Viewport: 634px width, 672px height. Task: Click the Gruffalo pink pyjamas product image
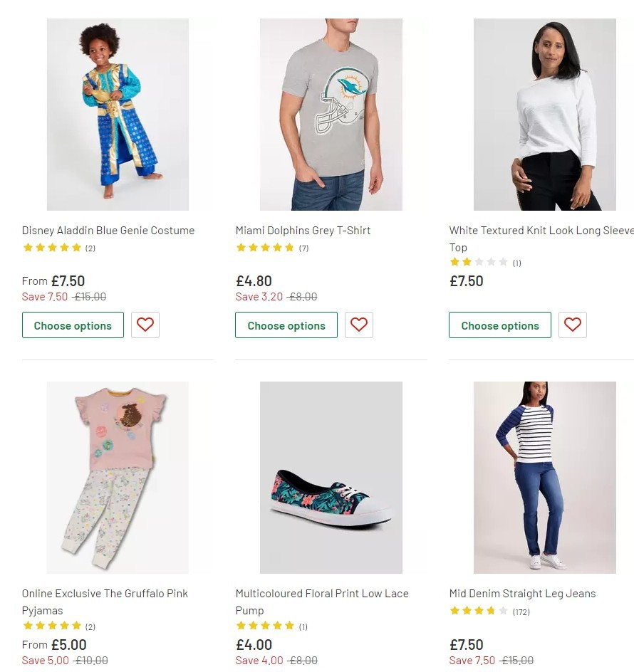tap(118, 478)
